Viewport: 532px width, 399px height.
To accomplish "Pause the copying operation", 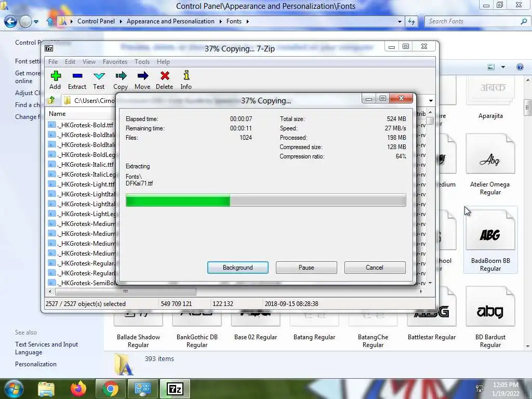I will click(307, 268).
